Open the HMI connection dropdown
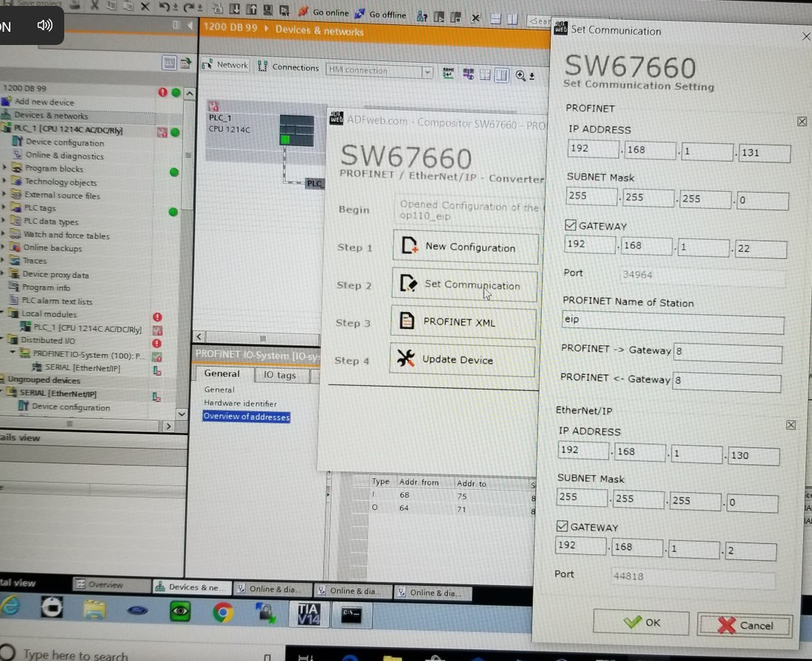 (427, 72)
